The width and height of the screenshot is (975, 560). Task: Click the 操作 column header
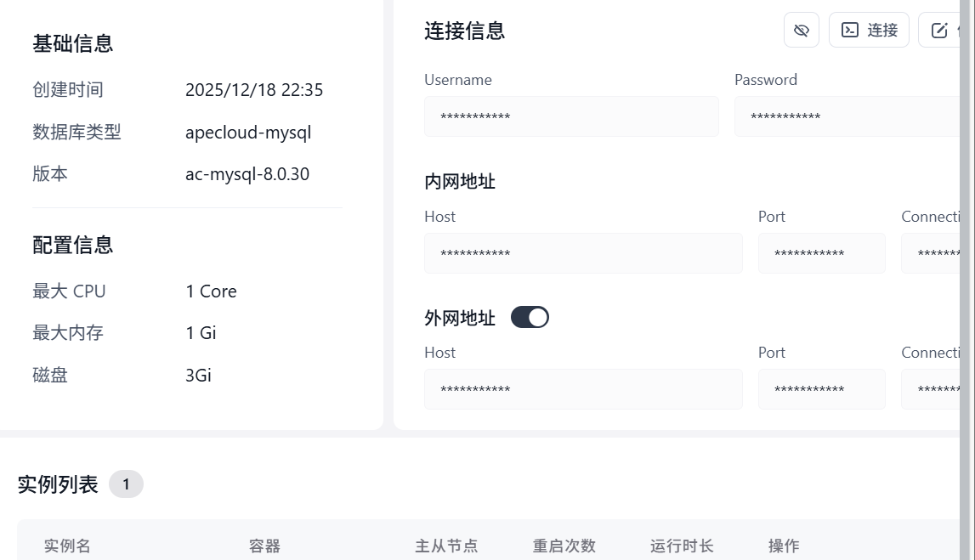point(785,546)
